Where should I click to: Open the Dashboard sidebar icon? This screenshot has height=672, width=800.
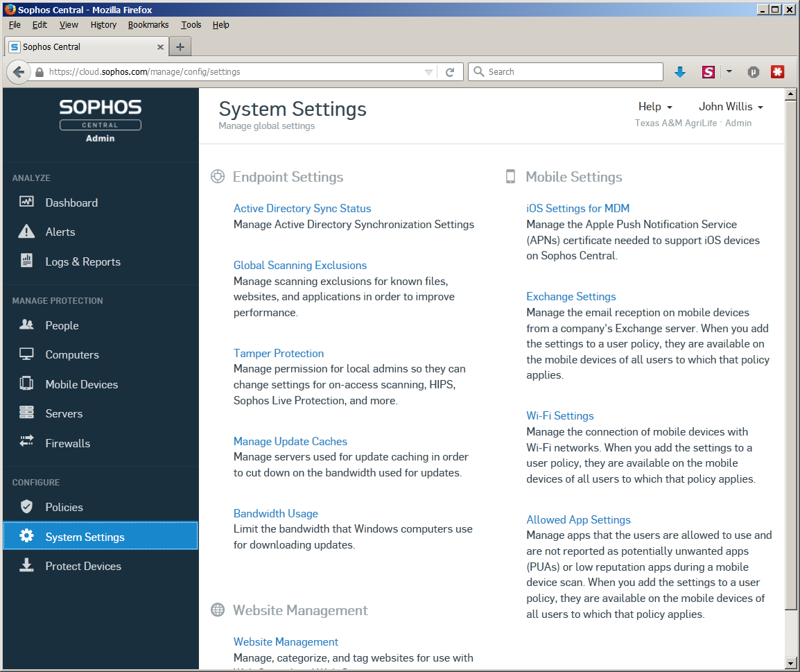[x=26, y=202]
